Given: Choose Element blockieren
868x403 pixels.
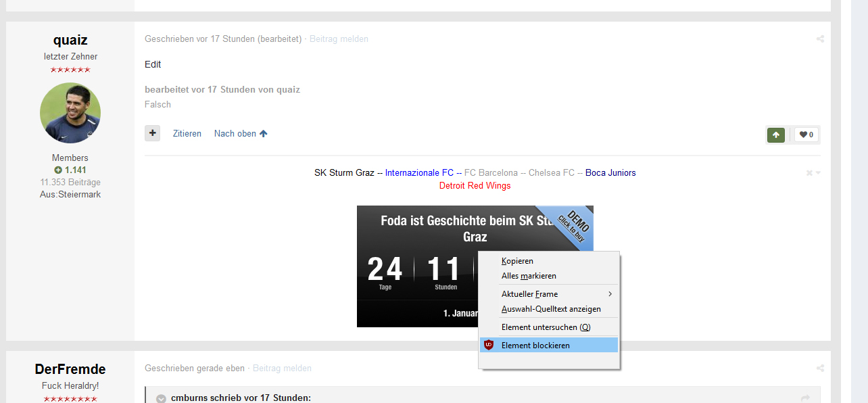Looking at the screenshot, I should pos(549,345).
